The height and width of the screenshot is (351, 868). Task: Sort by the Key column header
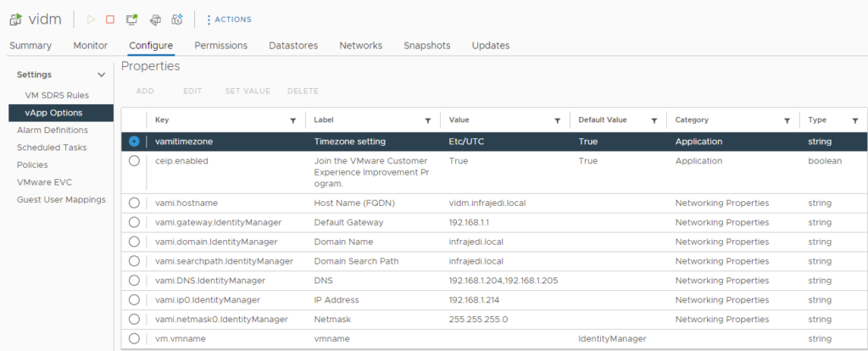tap(162, 120)
